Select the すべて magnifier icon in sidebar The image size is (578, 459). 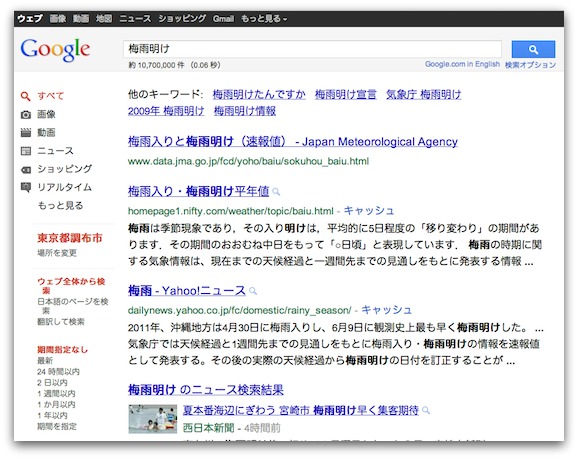click(25, 96)
